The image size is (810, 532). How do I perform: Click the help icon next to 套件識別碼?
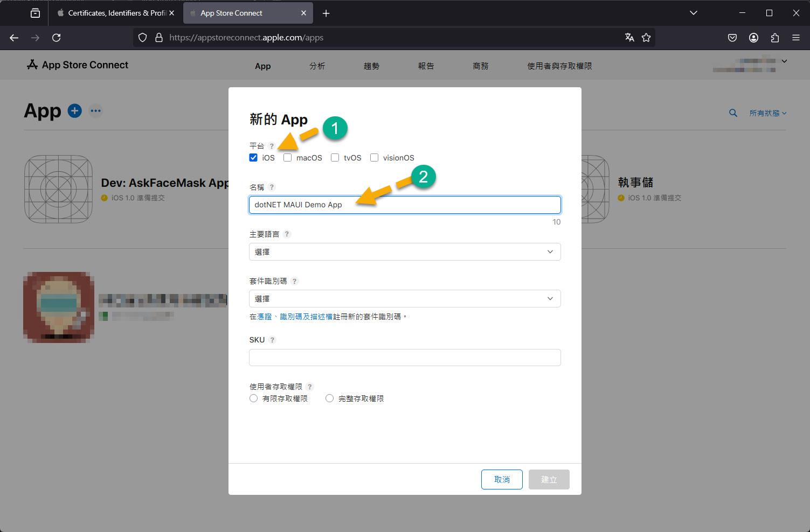coord(294,281)
